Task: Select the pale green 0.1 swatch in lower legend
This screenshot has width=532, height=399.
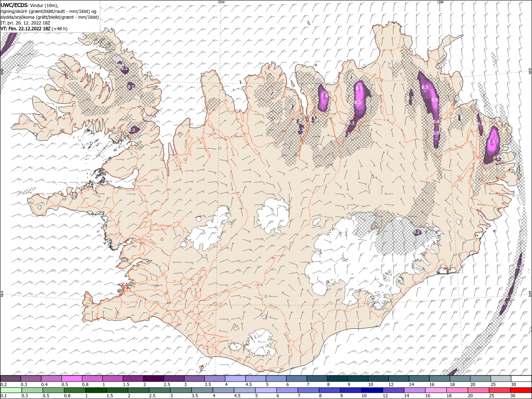Action: pyautogui.click(x=11, y=390)
